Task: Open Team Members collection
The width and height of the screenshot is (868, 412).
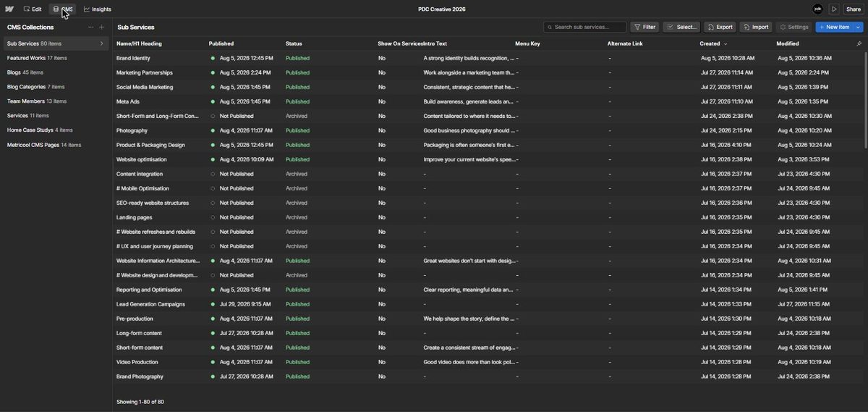Action: [37, 101]
